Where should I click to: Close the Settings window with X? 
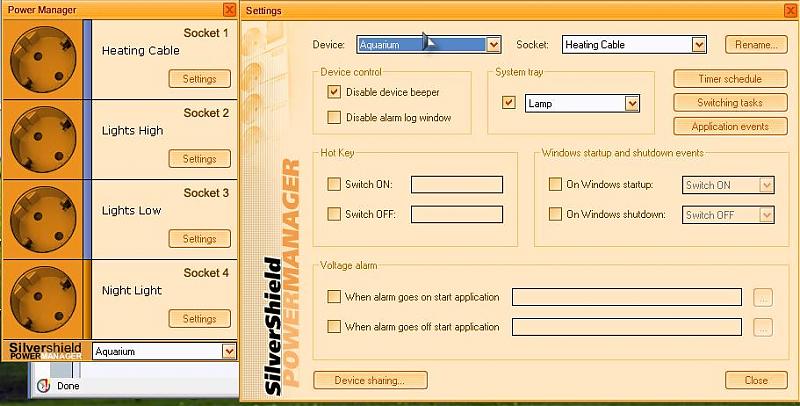click(791, 10)
